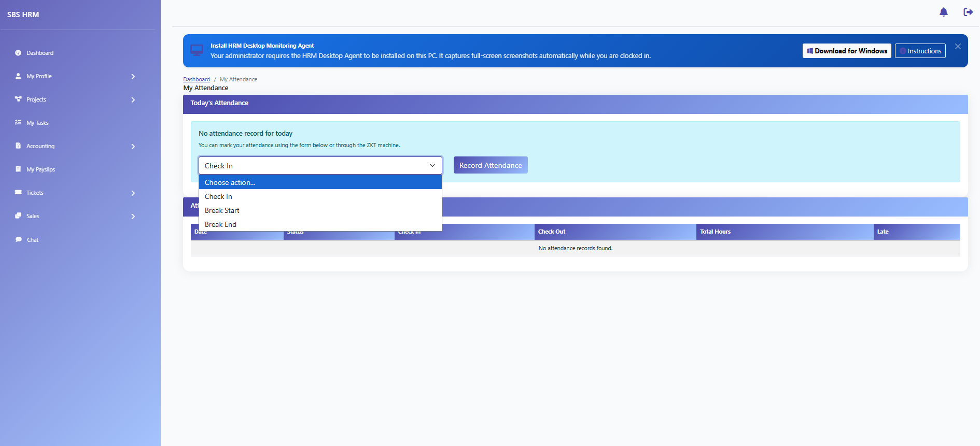Expand the My Profile submenu chevron

click(133, 77)
